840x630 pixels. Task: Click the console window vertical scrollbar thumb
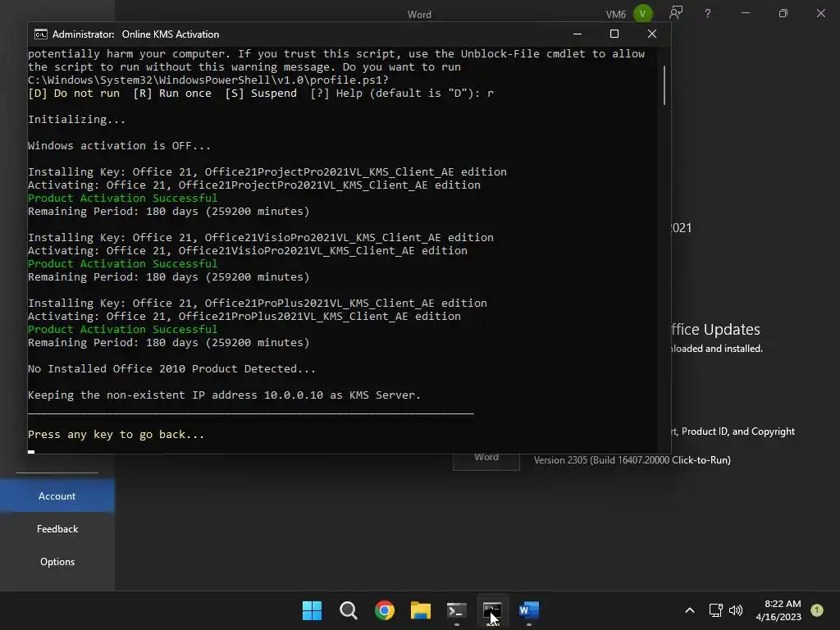click(x=664, y=85)
